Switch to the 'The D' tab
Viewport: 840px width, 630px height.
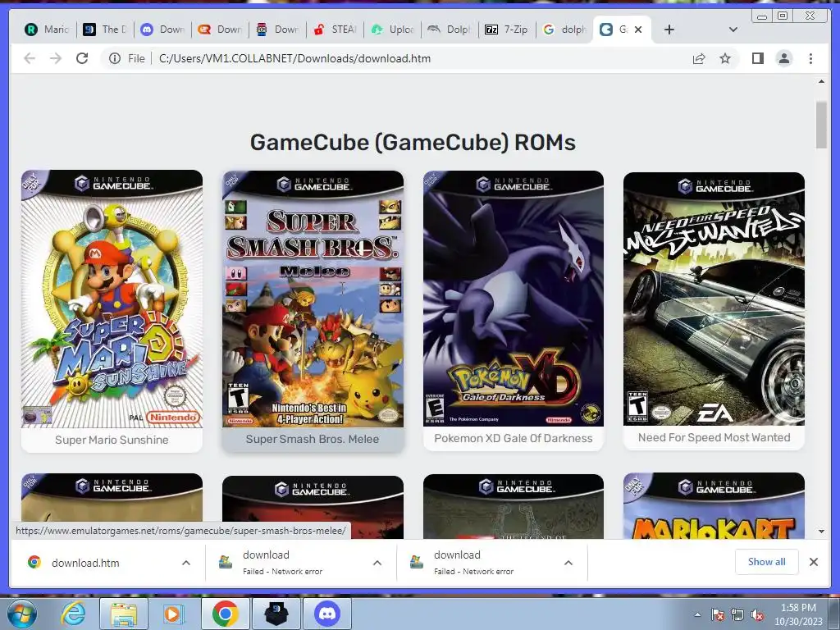point(105,30)
